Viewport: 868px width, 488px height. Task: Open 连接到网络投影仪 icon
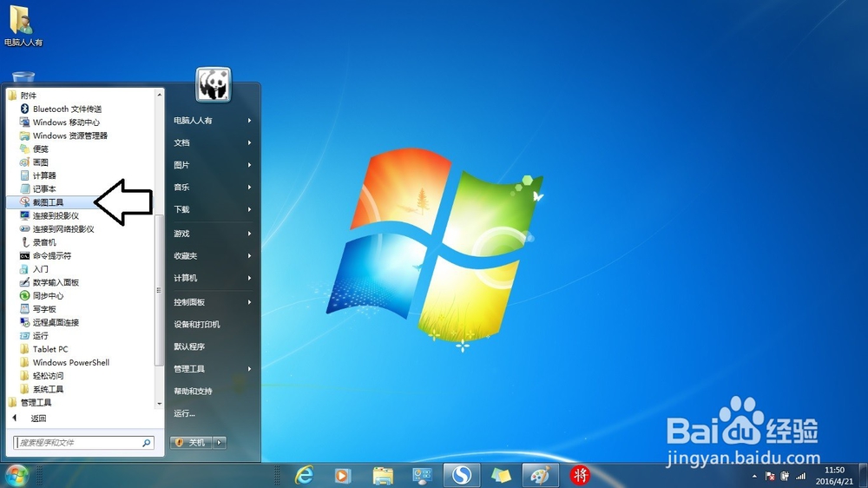click(24, 228)
